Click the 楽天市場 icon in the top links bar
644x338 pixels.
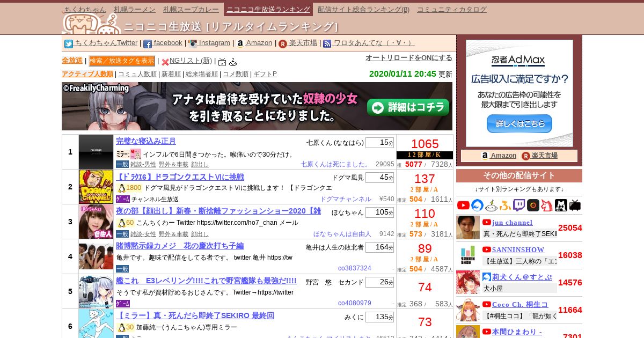click(283, 44)
